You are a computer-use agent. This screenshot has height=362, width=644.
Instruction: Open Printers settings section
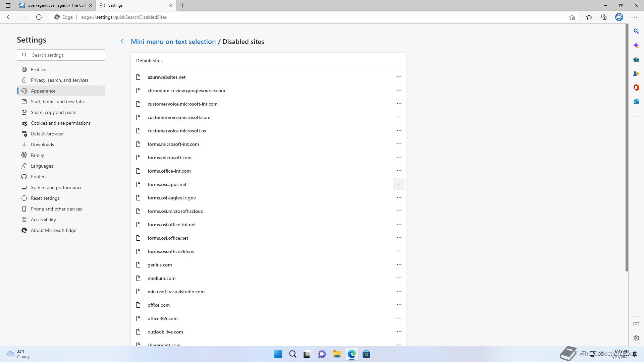(61, 177)
